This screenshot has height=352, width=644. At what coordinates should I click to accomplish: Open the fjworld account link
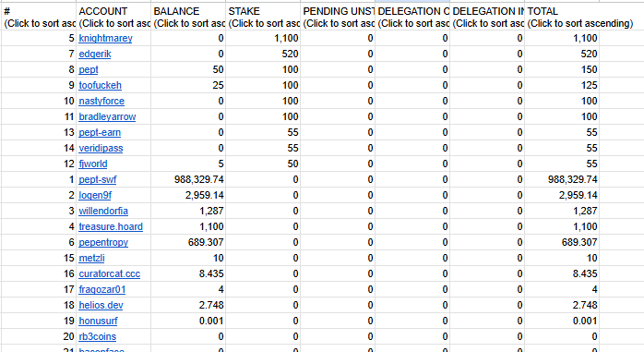point(93,164)
